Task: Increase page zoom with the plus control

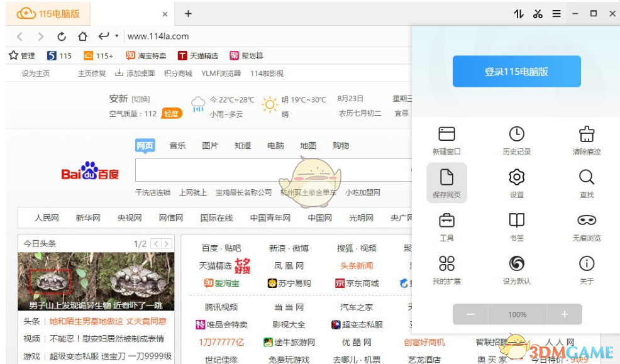Action: pyautogui.click(x=564, y=314)
